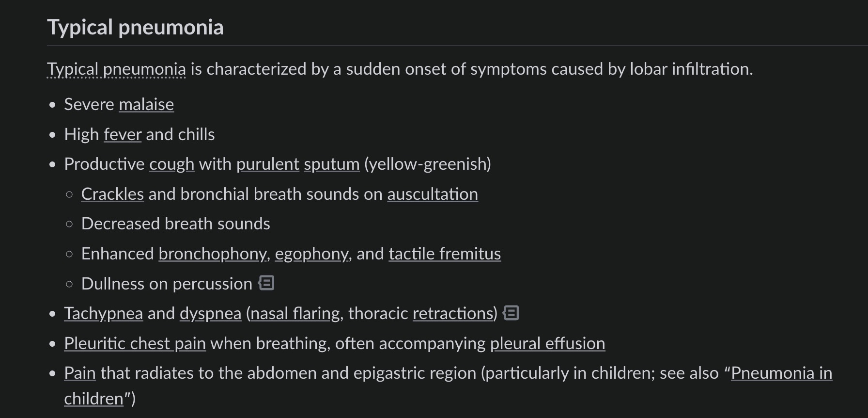The width and height of the screenshot is (868, 418).
Task: Open the dyspnea link
Action: [x=210, y=314]
